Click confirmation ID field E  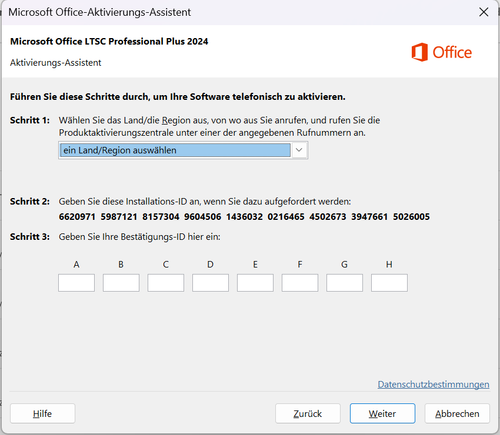pos(255,283)
